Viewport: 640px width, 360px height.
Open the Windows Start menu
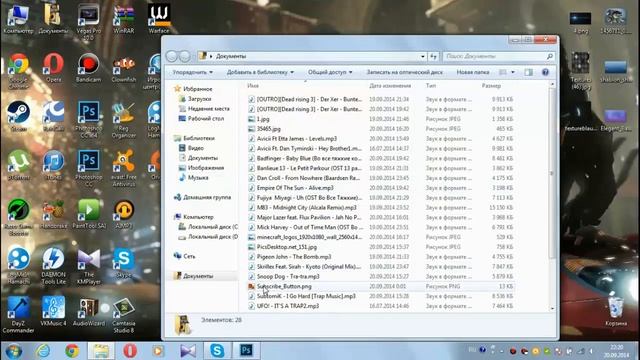[13, 351]
